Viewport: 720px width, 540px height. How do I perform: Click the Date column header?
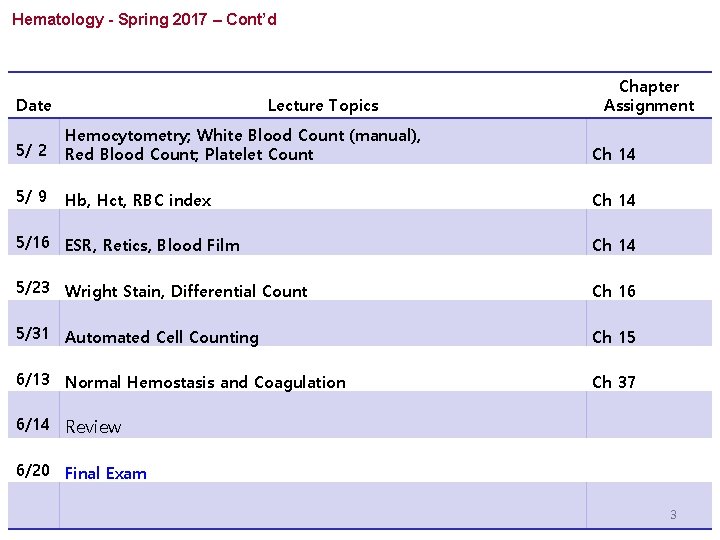pyautogui.click(x=34, y=105)
